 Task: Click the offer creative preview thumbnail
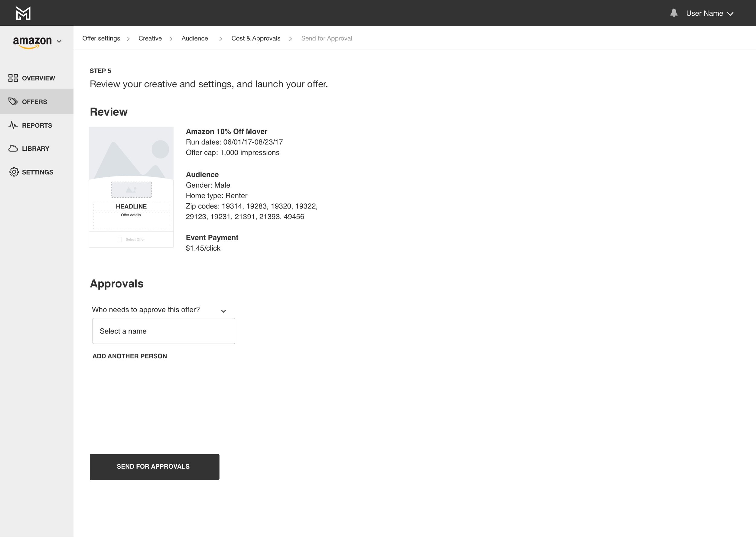coord(131,187)
